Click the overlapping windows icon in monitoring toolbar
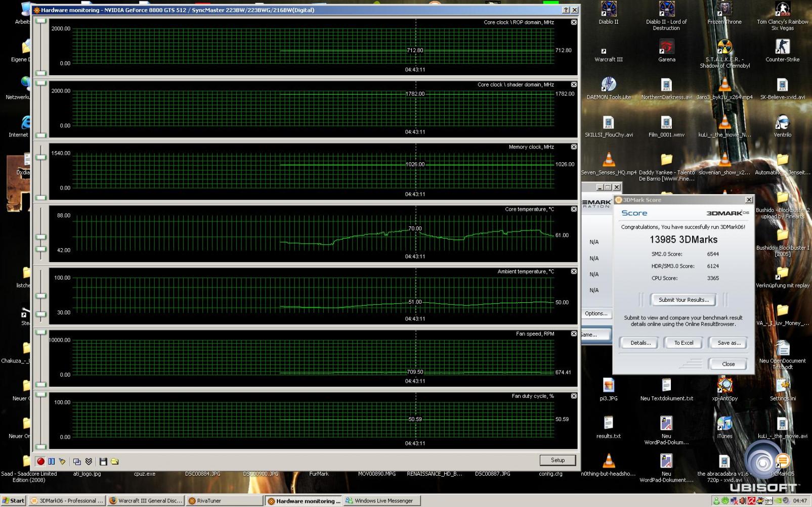 pyautogui.click(x=77, y=462)
